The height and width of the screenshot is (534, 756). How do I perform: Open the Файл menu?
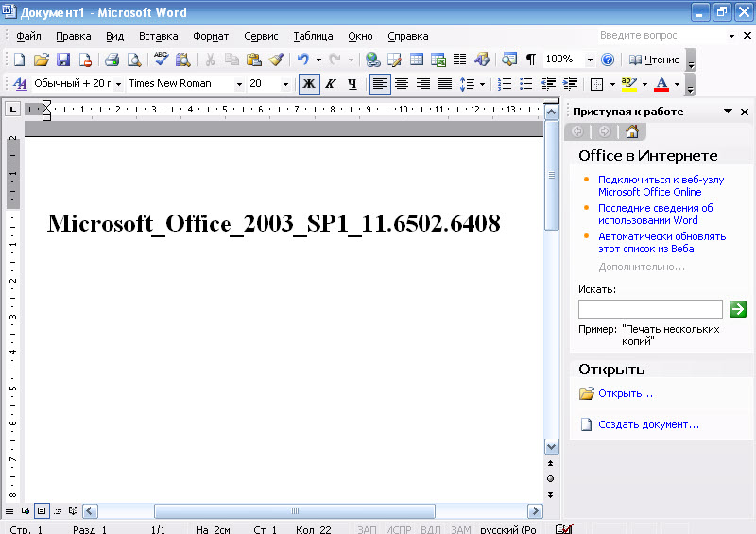[28, 36]
